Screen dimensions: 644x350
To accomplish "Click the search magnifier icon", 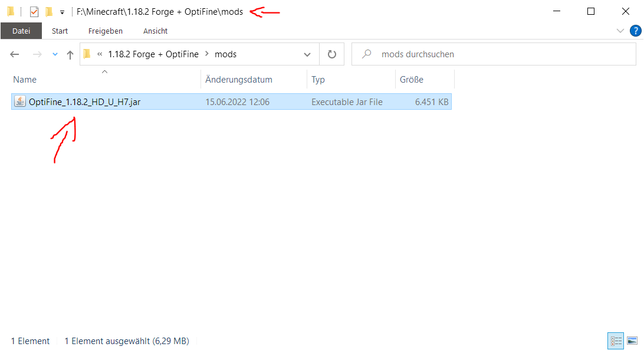I will click(x=367, y=54).
